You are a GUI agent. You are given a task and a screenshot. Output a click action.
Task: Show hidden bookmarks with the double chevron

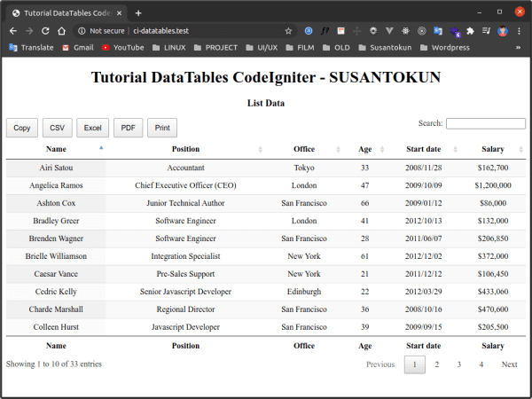point(518,48)
